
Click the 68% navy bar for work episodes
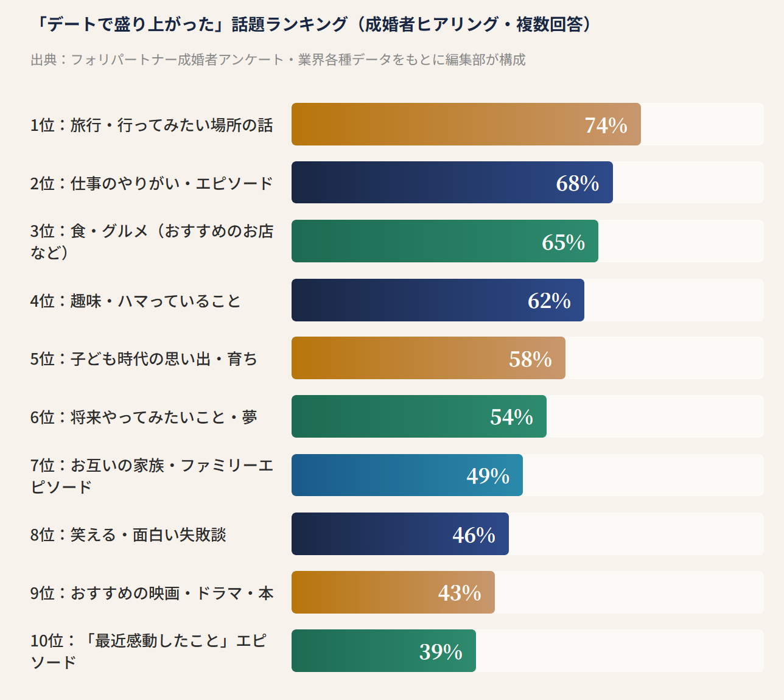point(452,183)
